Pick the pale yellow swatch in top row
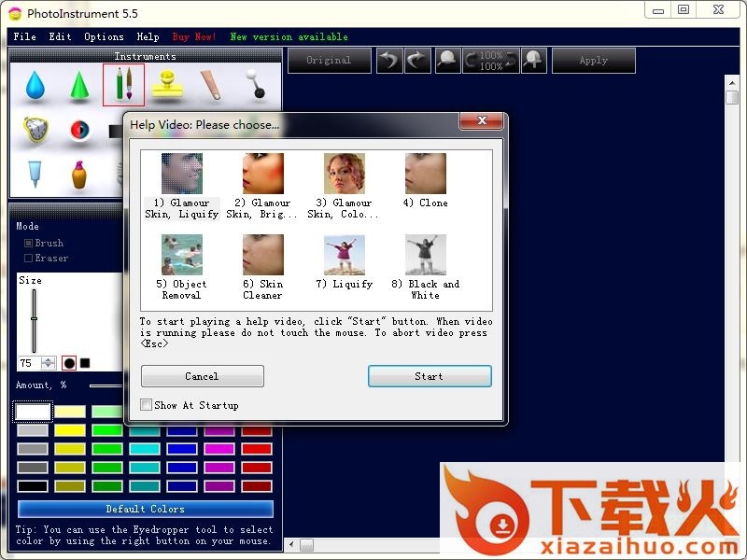 70,412
